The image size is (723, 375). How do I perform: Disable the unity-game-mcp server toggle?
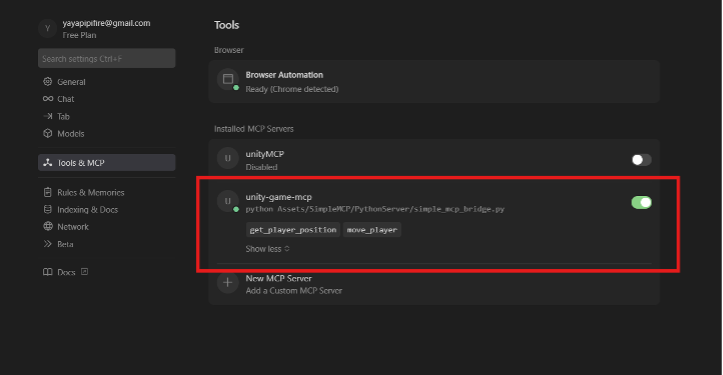pyautogui.click(x=641, y=202)
